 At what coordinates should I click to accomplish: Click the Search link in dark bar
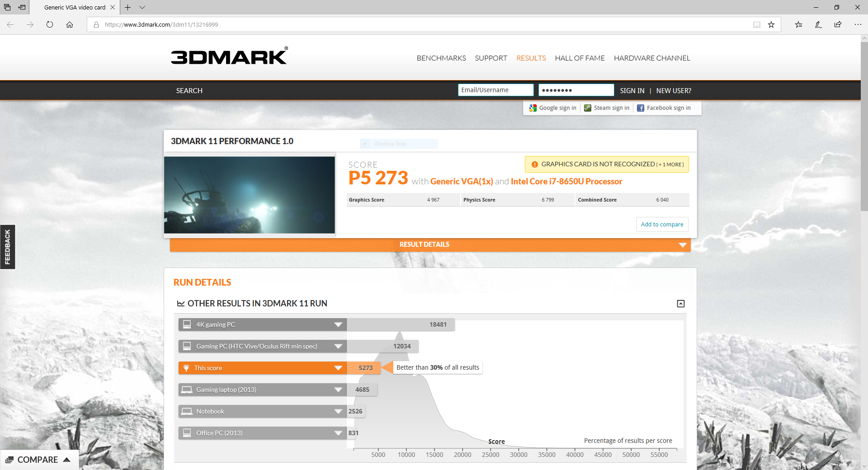pyautogui.click(x=189, y=91)
